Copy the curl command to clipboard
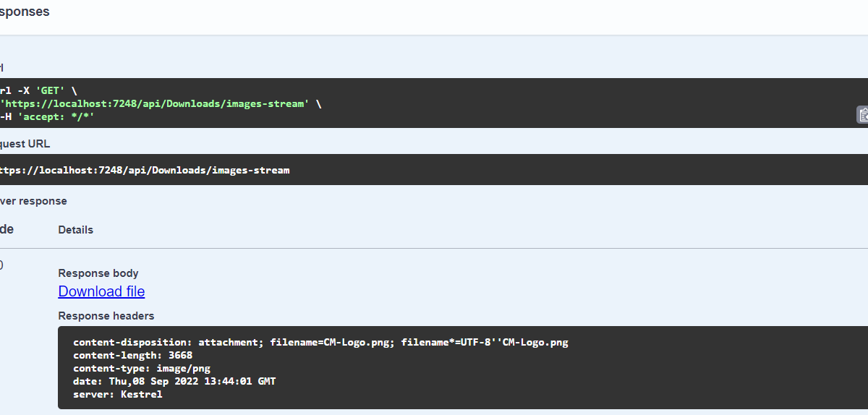 coord(862,114)
